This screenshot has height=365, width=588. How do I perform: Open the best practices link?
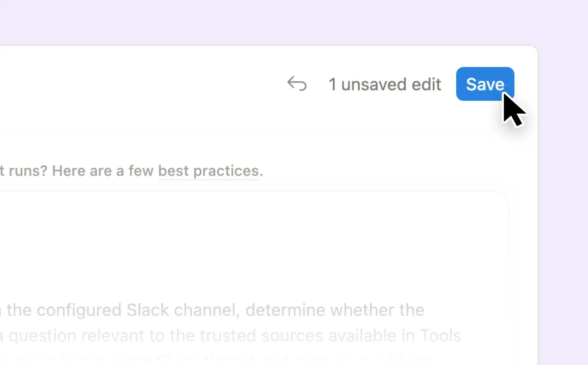click(x=208, y=171)
